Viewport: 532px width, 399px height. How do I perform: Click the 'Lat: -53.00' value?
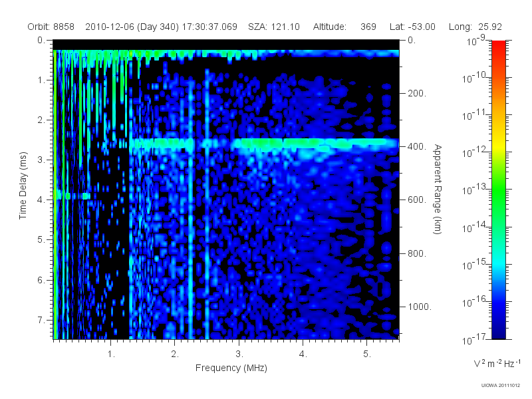pyautogui.click(x=412, y=27)
